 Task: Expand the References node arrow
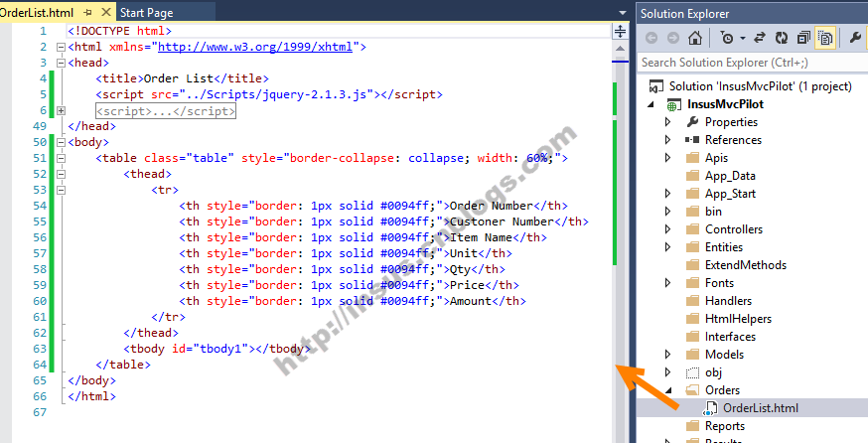pyautogui.click(x=668, y=139)
